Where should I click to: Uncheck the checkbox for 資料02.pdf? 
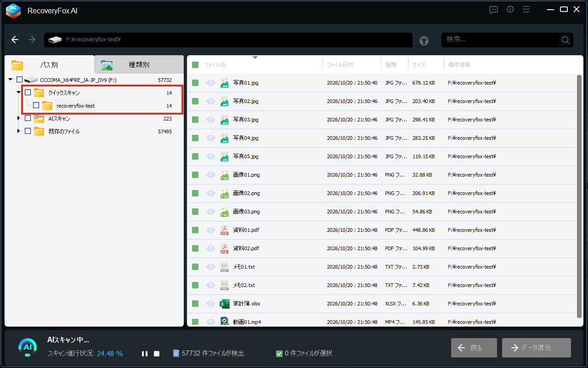coord(195,248)
